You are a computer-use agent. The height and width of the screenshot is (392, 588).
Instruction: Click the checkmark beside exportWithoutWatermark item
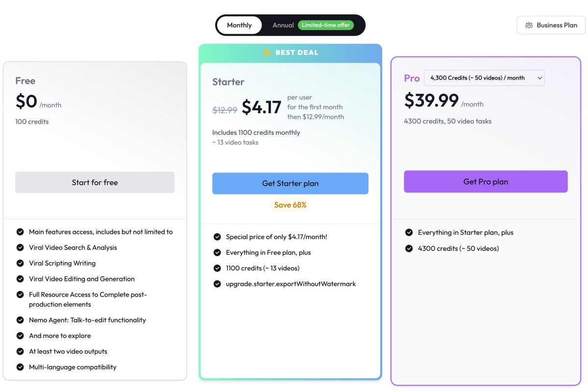click(217, 284)
